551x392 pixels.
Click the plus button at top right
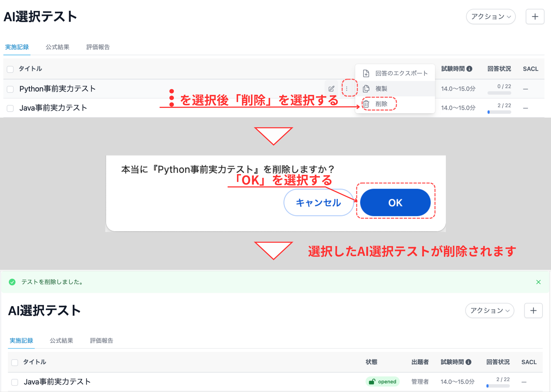coord(535,17)
